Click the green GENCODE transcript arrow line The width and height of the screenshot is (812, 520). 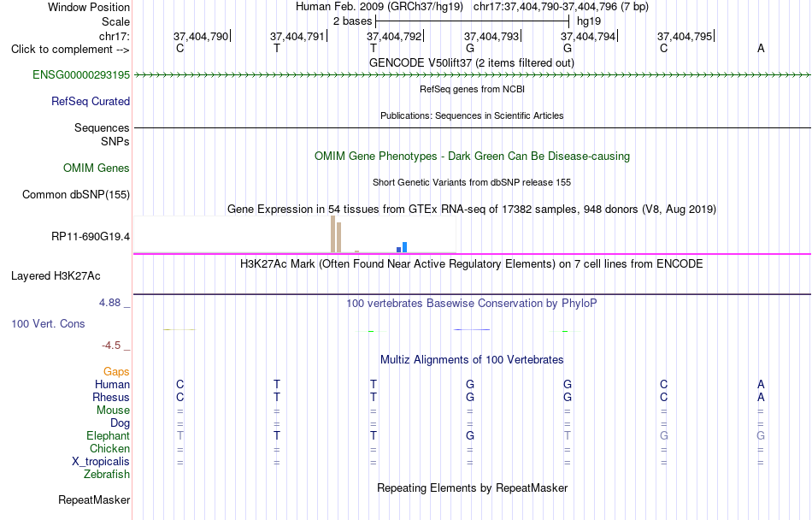pyautogui.click(x=473, y=75)
